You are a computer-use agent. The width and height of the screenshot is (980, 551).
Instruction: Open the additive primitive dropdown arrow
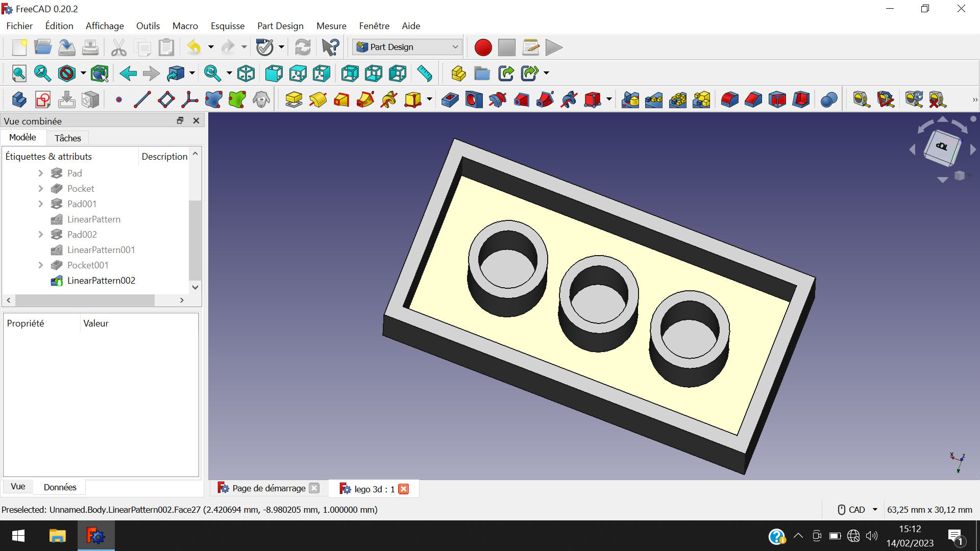click(x=429, y=99)
